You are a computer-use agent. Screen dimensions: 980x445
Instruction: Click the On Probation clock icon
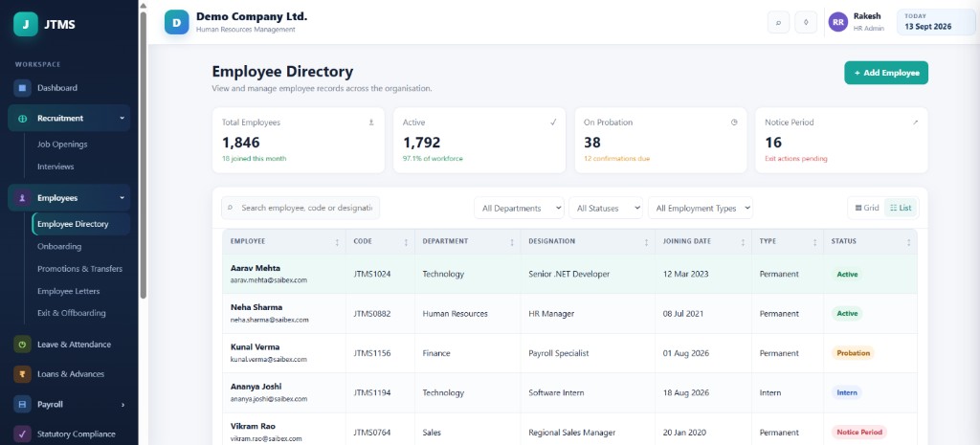tap(734, 122)
